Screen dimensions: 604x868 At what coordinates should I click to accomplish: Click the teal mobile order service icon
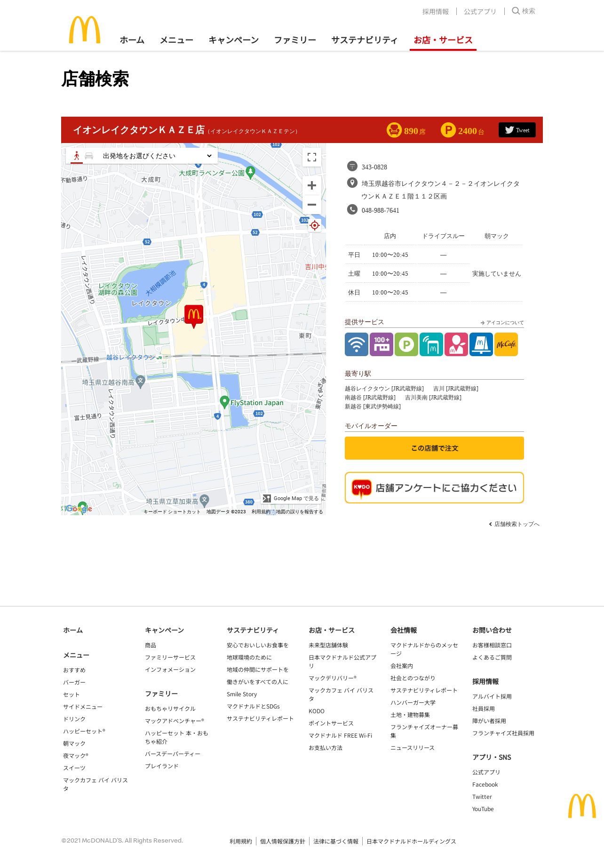tap(431, 344)
